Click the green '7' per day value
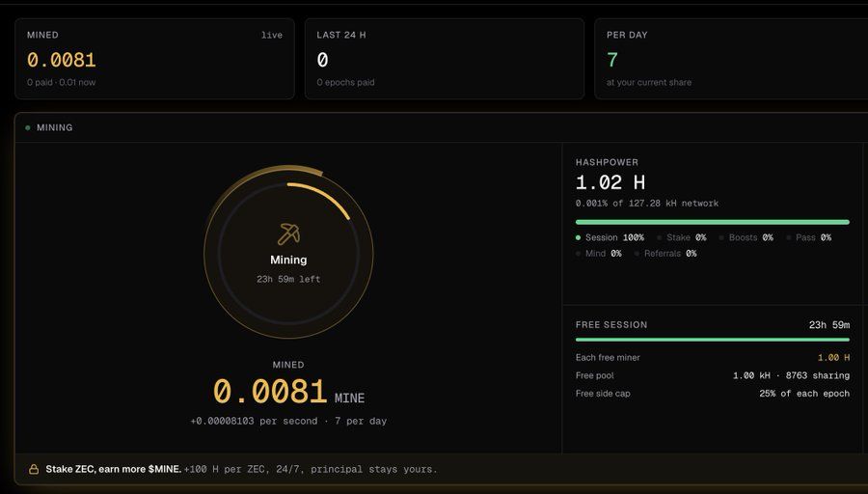 click(x=611, y=59)
